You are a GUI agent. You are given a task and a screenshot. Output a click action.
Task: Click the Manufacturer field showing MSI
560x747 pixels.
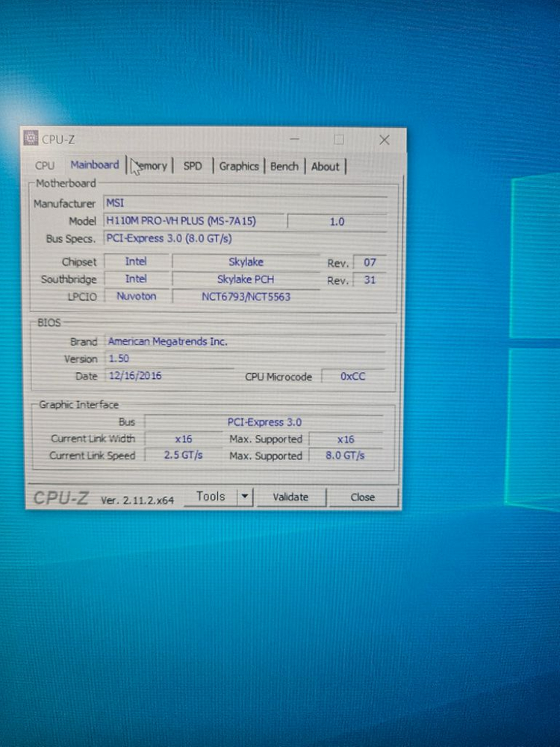pyautogui.click(x=245, y=203)
